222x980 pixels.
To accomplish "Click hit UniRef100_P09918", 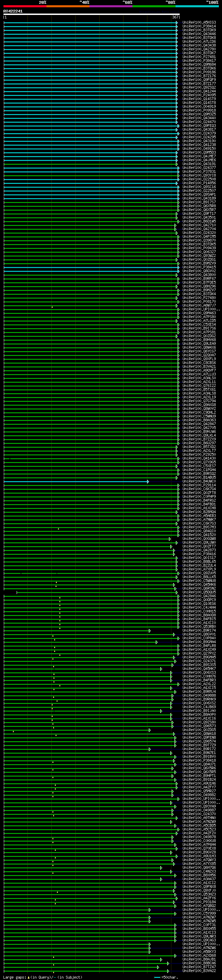I will 199,110.
